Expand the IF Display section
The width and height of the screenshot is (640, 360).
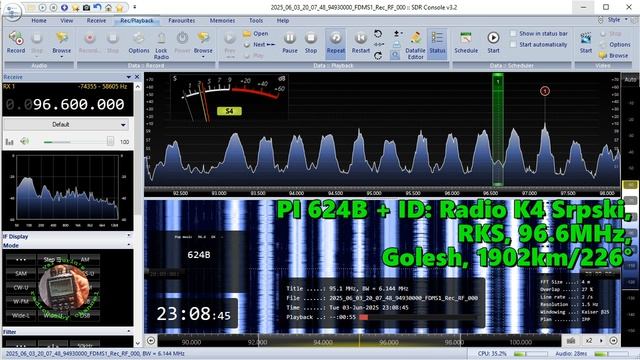[x=129, y=236]
